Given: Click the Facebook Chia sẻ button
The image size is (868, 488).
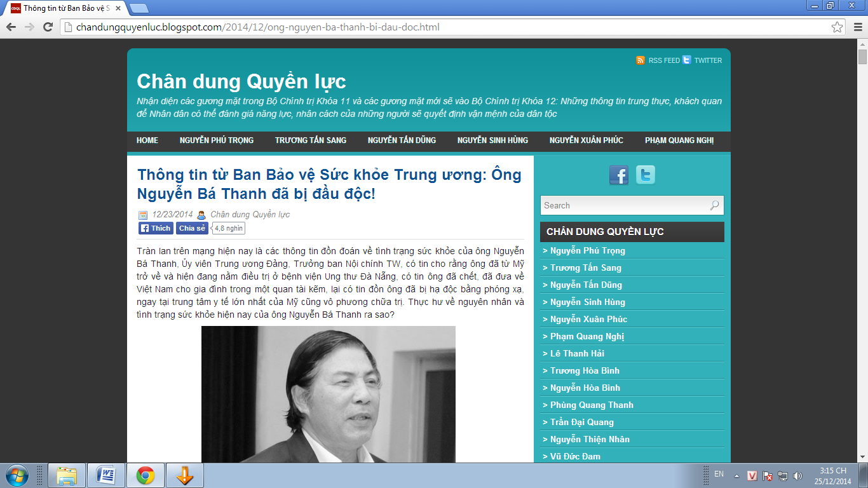Looking at the screenshot, I should (x=193, y=228).
